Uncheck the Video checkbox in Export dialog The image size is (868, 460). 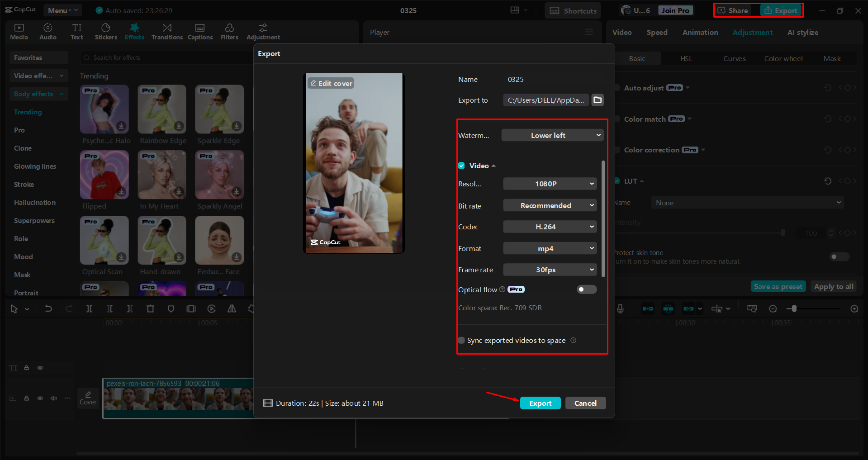(461, 166)
